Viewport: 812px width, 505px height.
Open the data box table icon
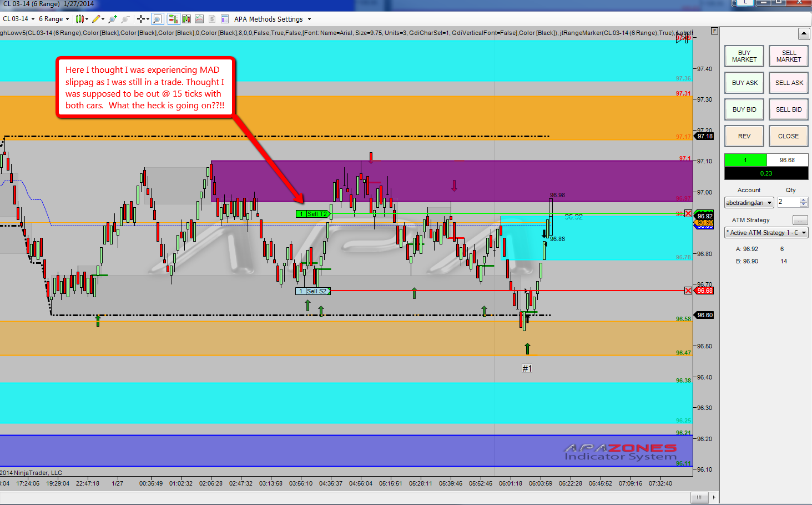tap(225, 19)
